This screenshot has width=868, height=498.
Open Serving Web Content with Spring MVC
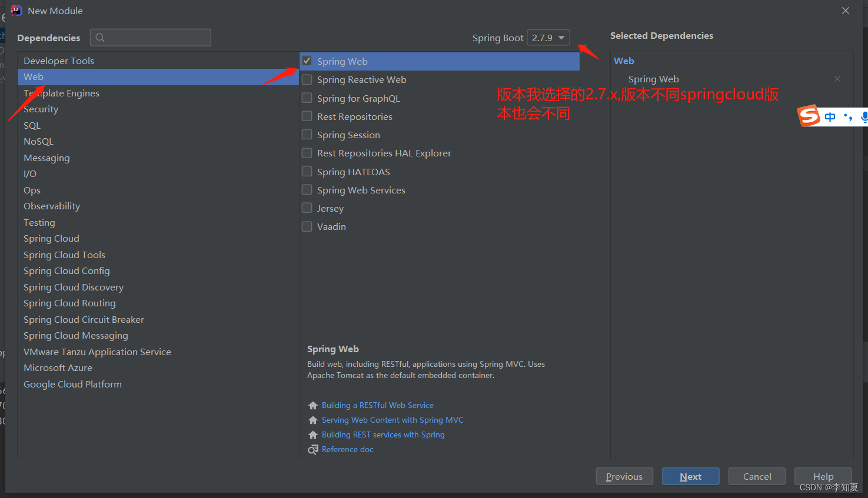coord(393,420)
